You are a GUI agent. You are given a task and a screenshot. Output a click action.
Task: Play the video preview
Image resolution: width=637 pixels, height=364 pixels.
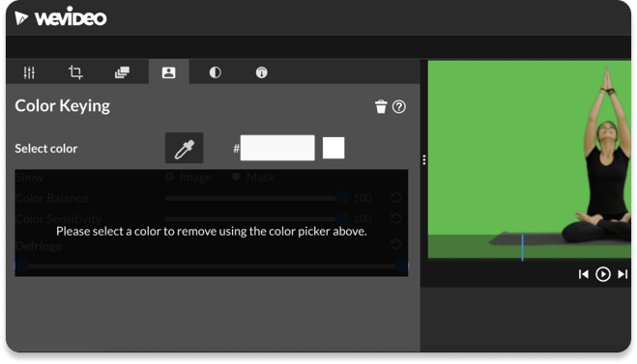click(603, 275)
